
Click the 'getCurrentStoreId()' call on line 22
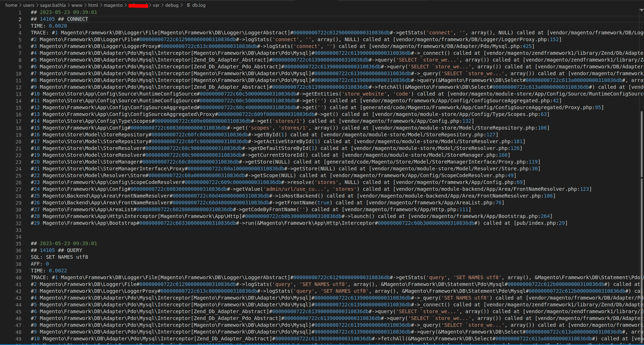point(280,155)
